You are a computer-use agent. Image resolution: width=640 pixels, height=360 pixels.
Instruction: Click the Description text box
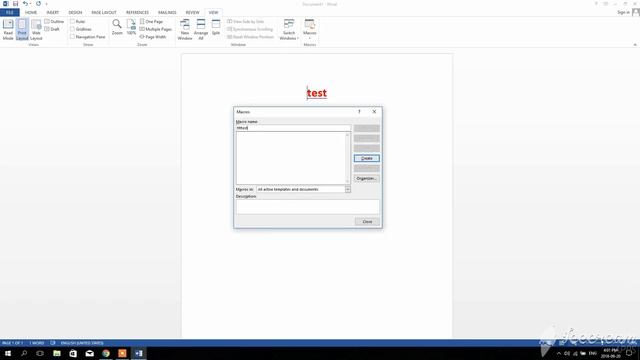tap(307, 207)
